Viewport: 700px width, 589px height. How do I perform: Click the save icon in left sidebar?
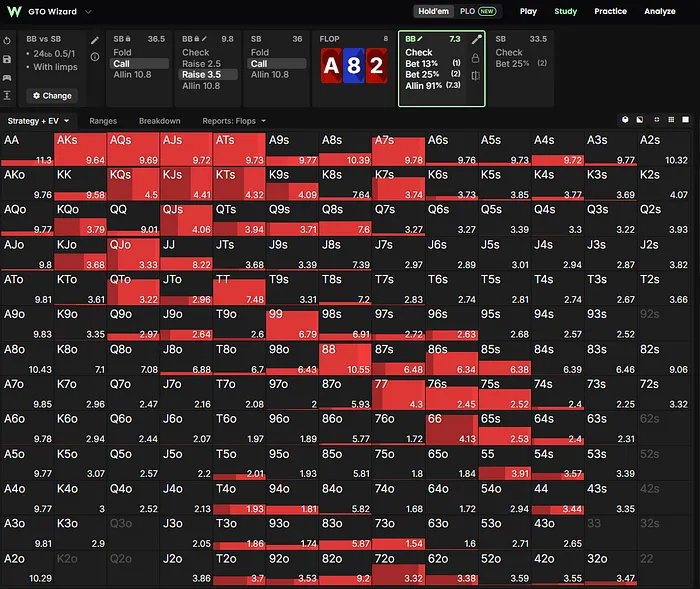coord(7,59)
